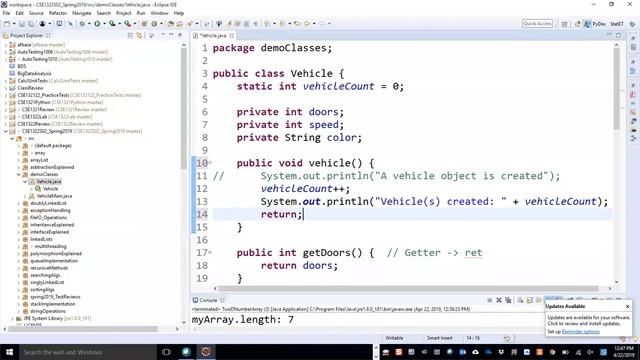Open the Window menu

pyautogui.click(x=159, y=13)
